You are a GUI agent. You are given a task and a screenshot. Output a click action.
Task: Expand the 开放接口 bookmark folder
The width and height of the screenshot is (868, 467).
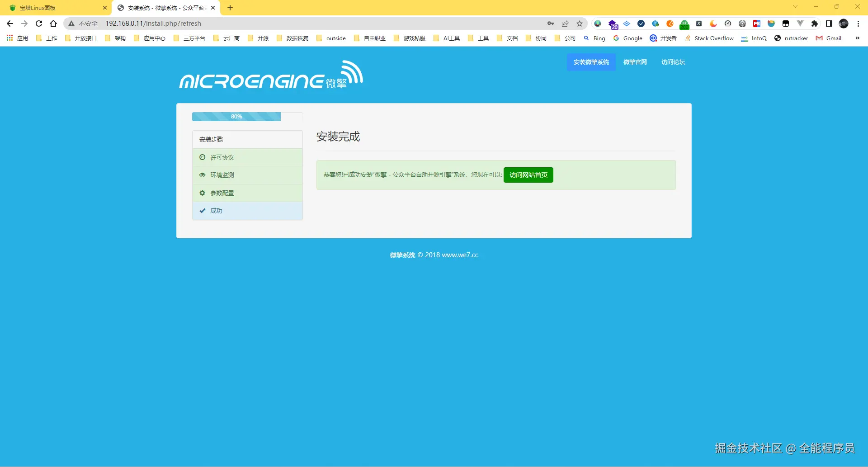tap(80, 38)
